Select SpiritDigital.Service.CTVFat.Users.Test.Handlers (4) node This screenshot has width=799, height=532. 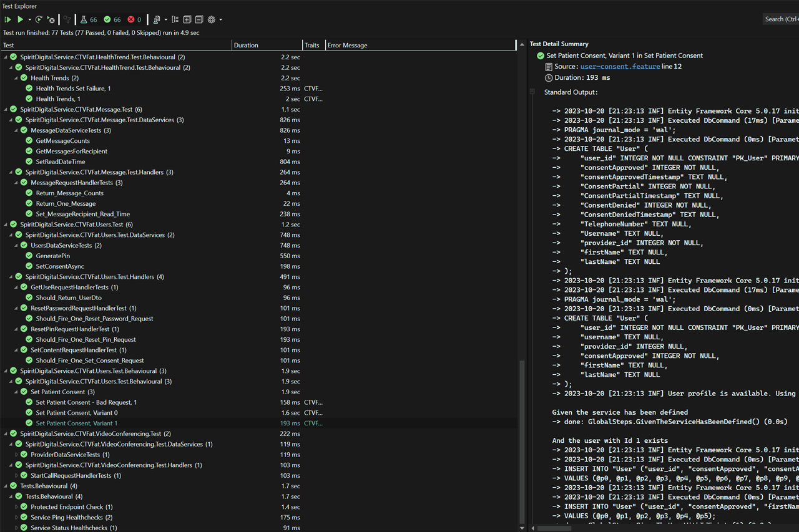click(94, 277)
